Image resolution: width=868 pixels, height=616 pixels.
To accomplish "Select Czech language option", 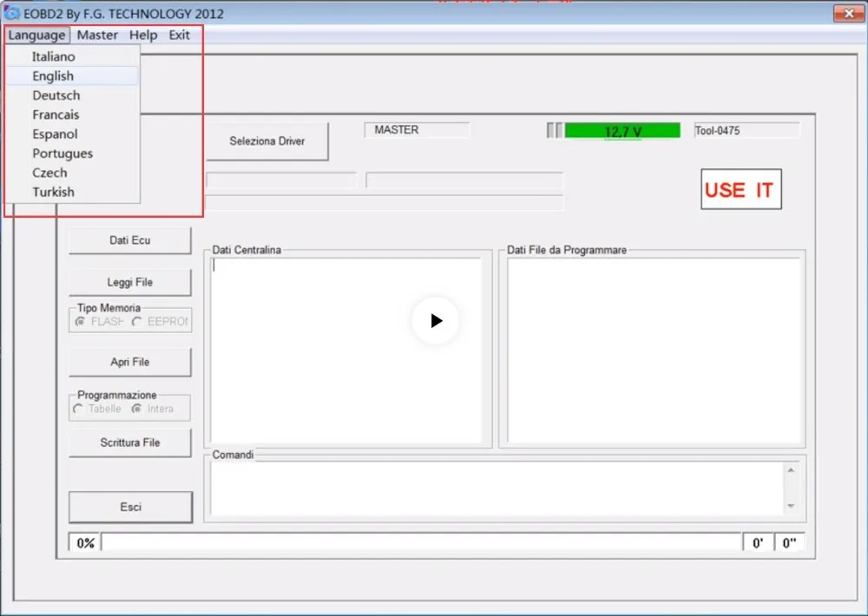I will pyautogui.click(x=72, y=173).
